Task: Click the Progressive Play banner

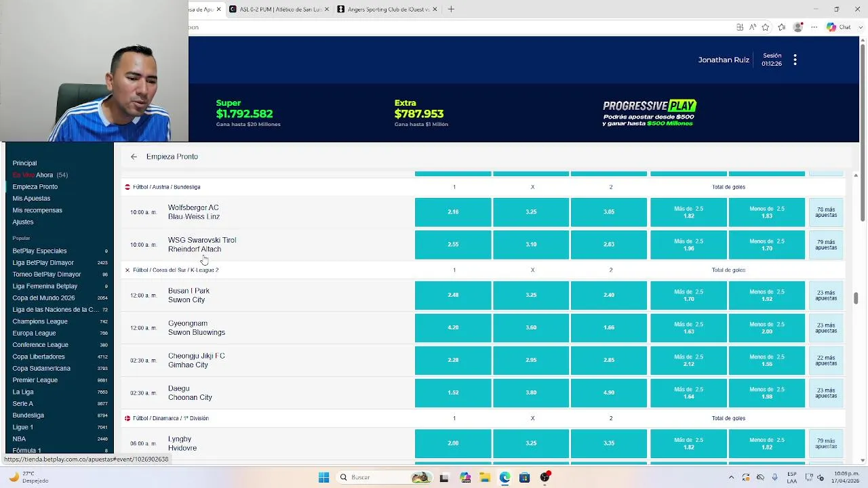Action: 649,113
